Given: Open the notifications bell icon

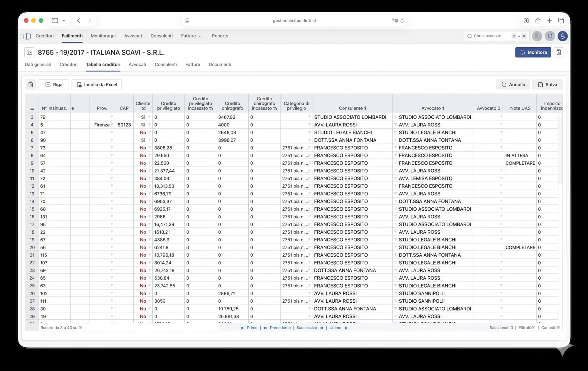Looking at the screenshot, I should (x=550, y=36).
